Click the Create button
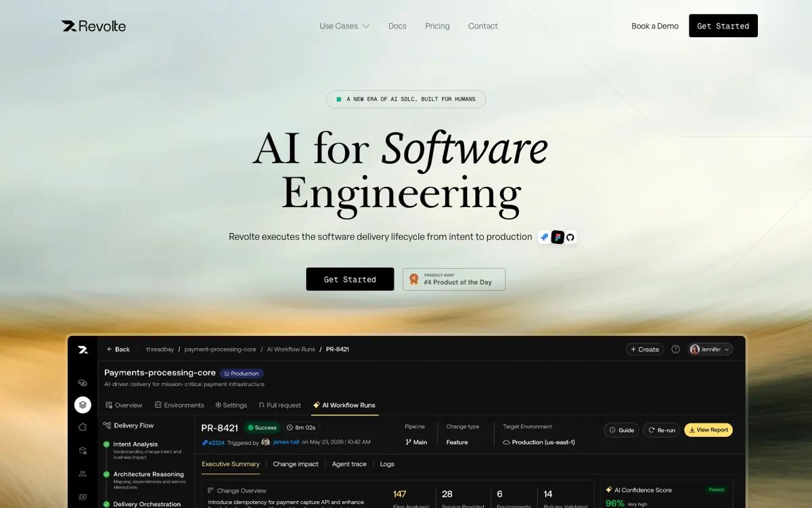This screenshot has width=812, height=508. coord(644,350)
